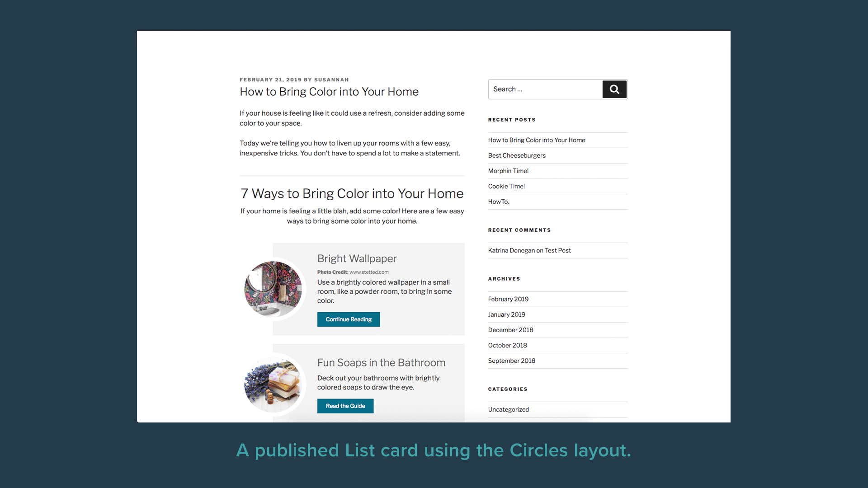Expand the January 2019 archive

coord(507,314)
